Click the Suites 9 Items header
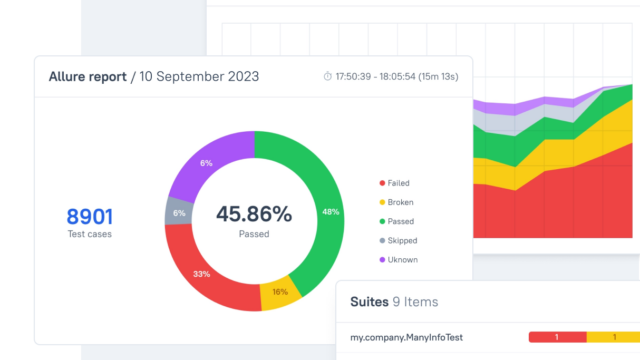 tap(394, 302)
